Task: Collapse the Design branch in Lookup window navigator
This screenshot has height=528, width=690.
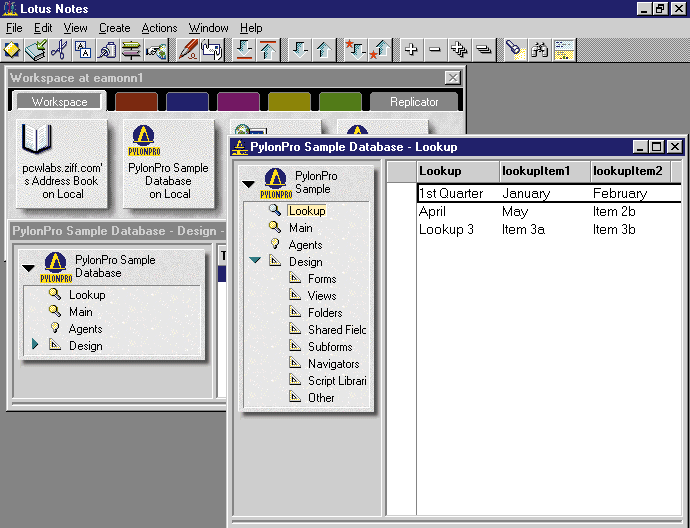Action: [x=255, y=260]
